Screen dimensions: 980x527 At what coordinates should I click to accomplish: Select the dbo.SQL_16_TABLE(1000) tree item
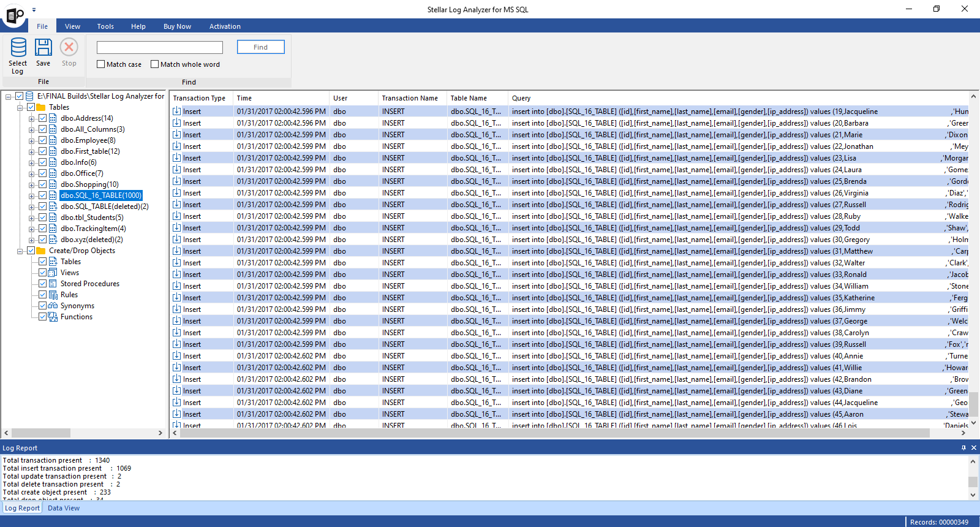(101, 195)
